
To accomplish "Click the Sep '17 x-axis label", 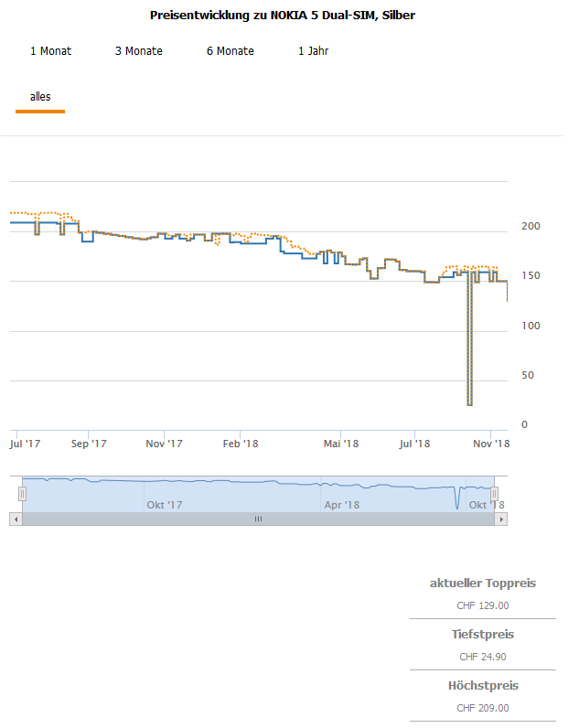I will click(x=89, y=444).
